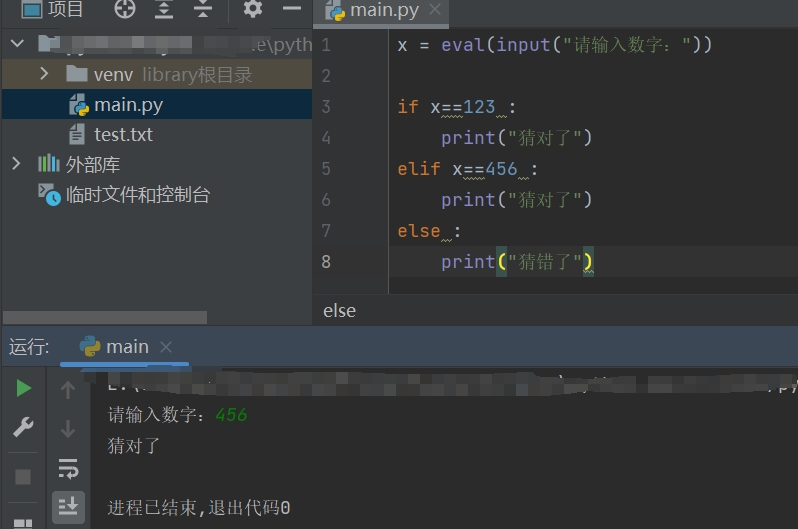The height and width of the screenshot is (529, 798).
Task: Expand the 外部库 node
Action: point(16,164)
